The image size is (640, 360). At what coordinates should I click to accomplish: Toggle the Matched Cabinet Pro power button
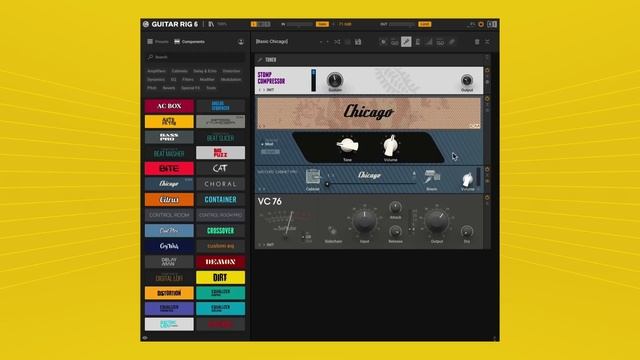pyautogui.click(x=487, y=169)
